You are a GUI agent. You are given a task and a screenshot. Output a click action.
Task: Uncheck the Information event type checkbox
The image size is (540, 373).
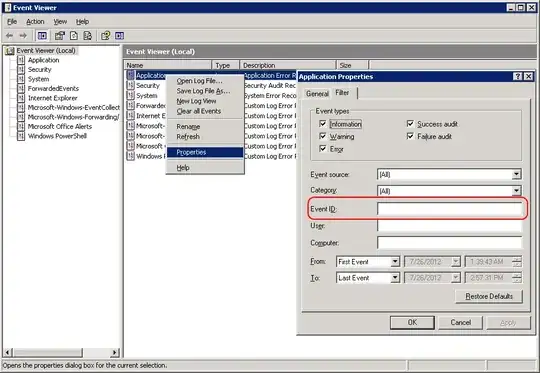(323, 124)
